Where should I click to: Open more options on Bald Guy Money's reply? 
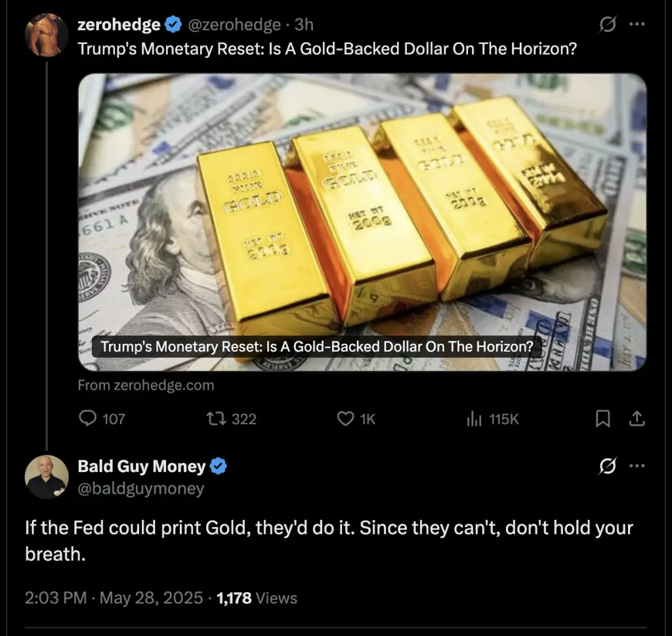coord(637,466)
